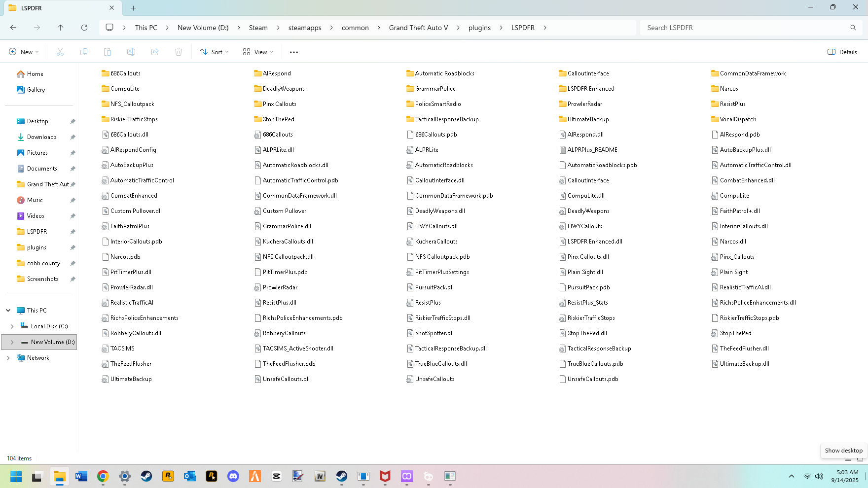868x488 pixels.
Task: Open Settings gear from taskbar
Action: pos(125,476)
